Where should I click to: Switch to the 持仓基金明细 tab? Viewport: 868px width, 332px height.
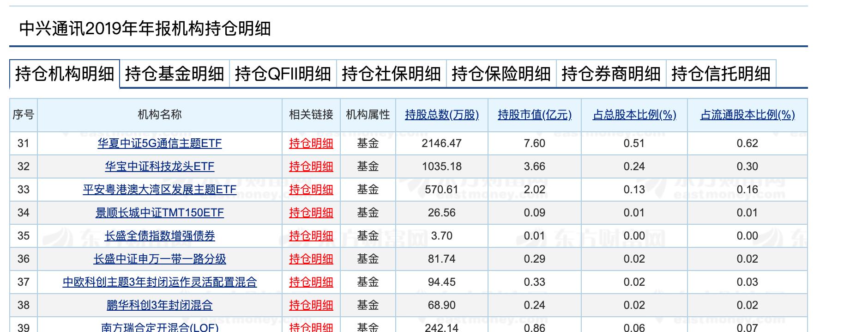coord(175,74)
